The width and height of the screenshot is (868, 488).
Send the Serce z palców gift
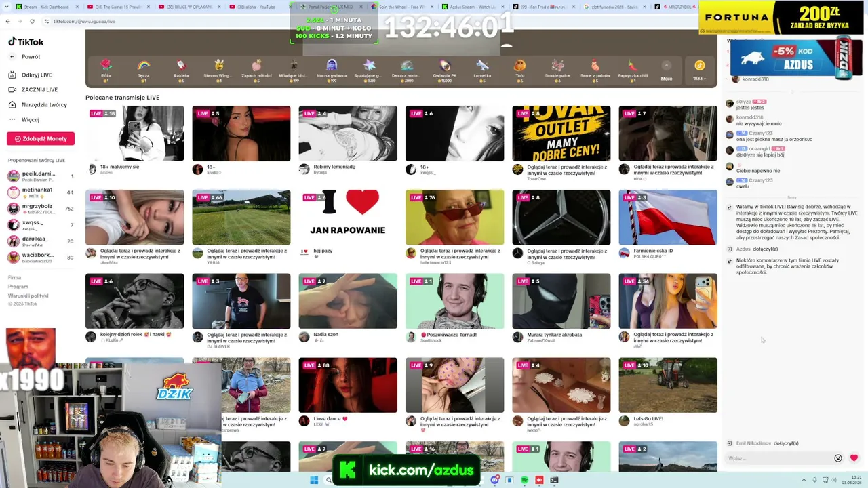[x=595, y=70]
